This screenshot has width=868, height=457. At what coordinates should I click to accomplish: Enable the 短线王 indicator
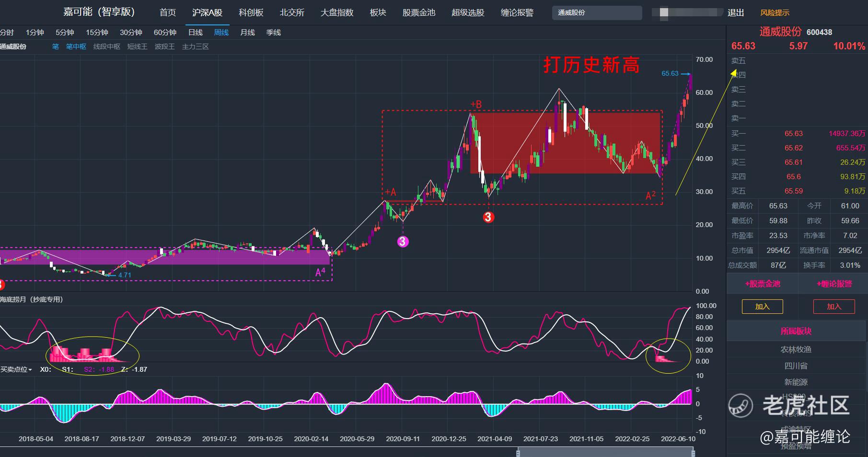[x=138, y=47]
